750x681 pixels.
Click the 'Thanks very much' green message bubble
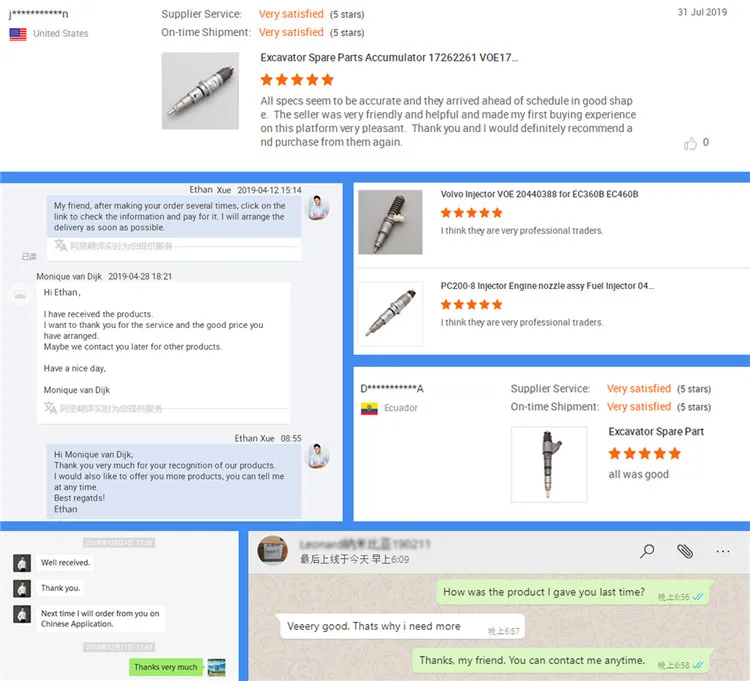coord(165,667)
